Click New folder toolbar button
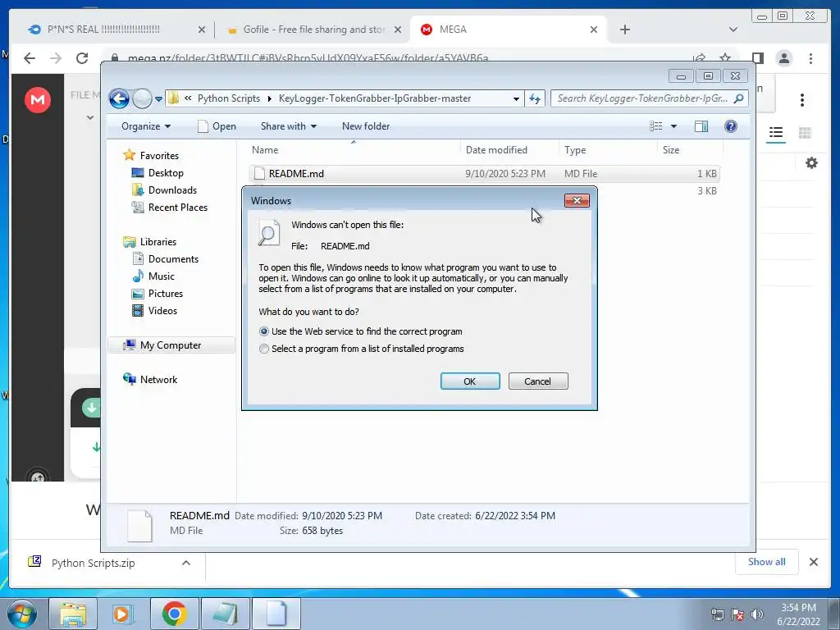This screenshot has height=630, width=840. pyautogui.click(x=366, y=126)
